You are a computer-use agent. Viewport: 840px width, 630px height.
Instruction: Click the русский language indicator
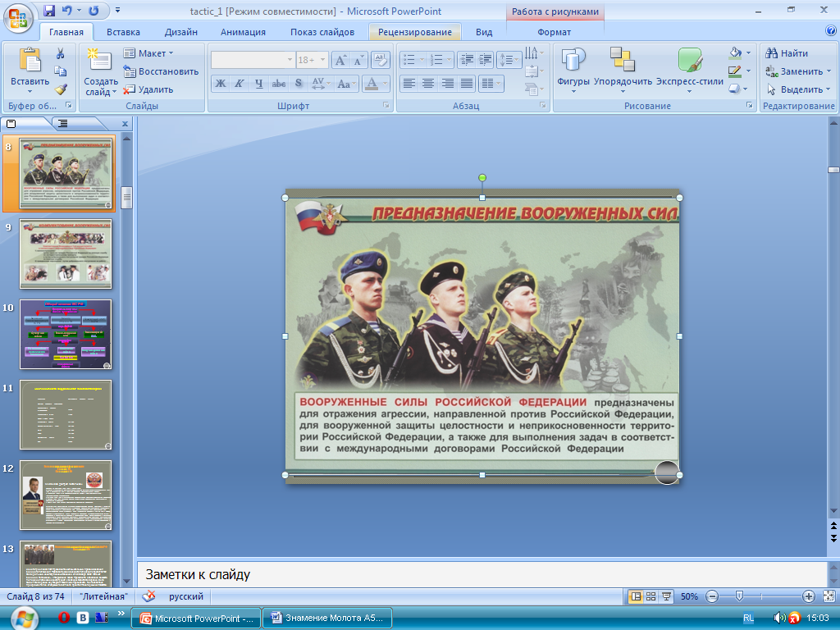tap(186, 596)
